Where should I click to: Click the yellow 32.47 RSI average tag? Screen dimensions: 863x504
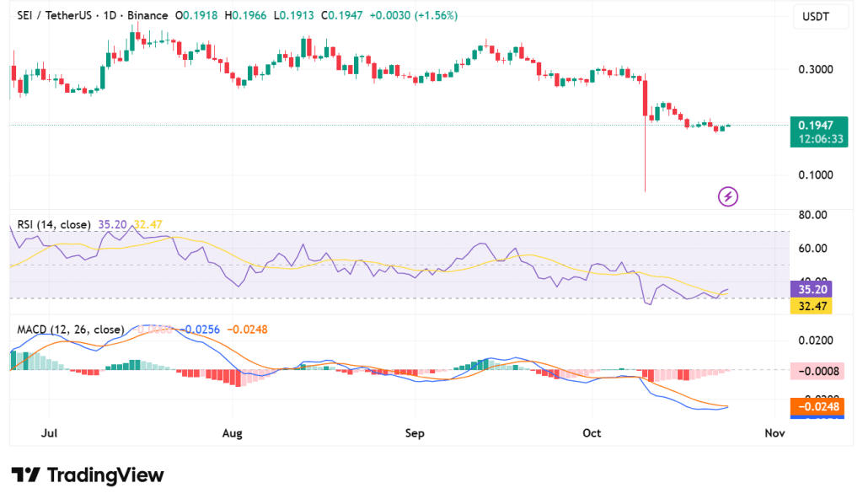(x=812, y=306)
